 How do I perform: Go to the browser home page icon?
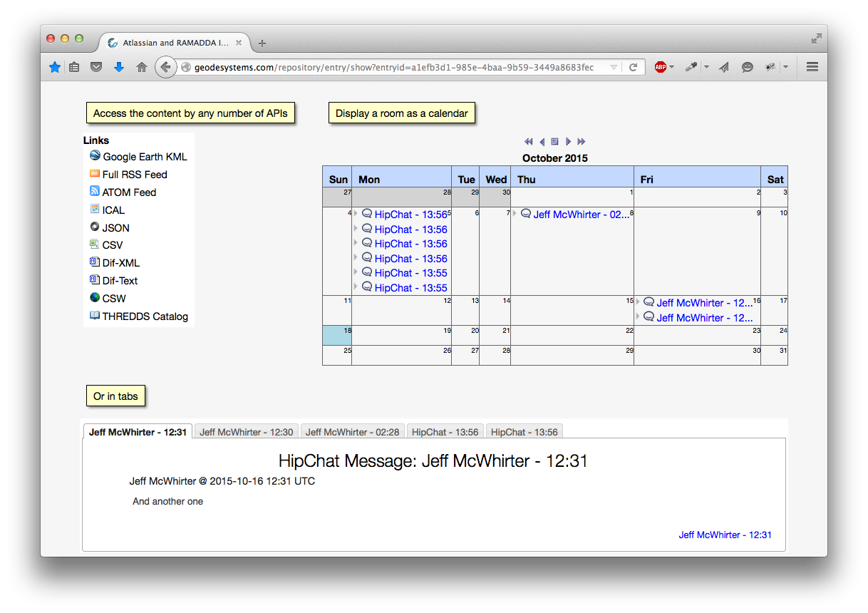142,67
